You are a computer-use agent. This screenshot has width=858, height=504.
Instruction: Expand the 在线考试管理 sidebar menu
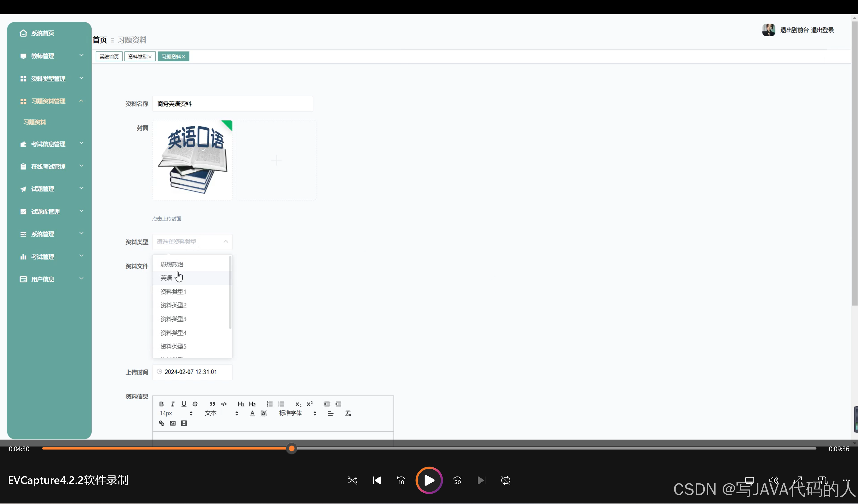coord(49,166)
